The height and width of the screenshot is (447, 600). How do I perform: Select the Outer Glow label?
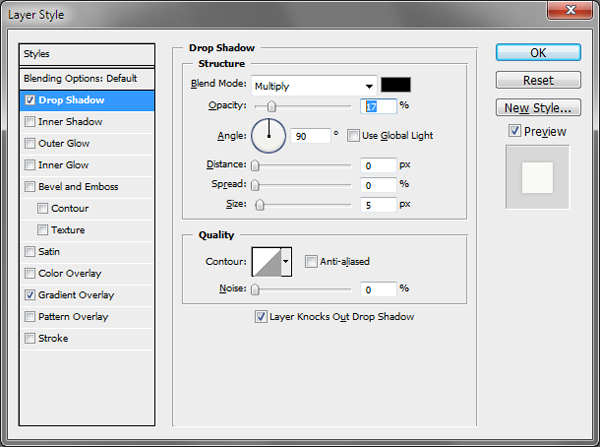64,144
